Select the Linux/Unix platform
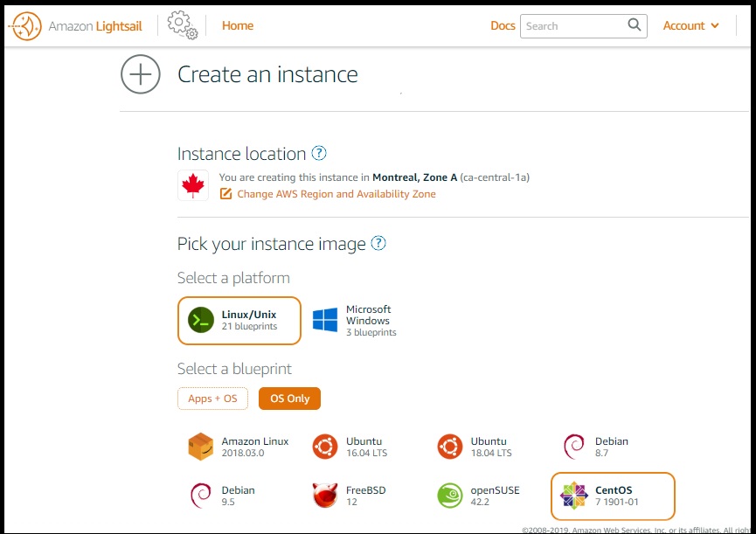 [239, 321]
